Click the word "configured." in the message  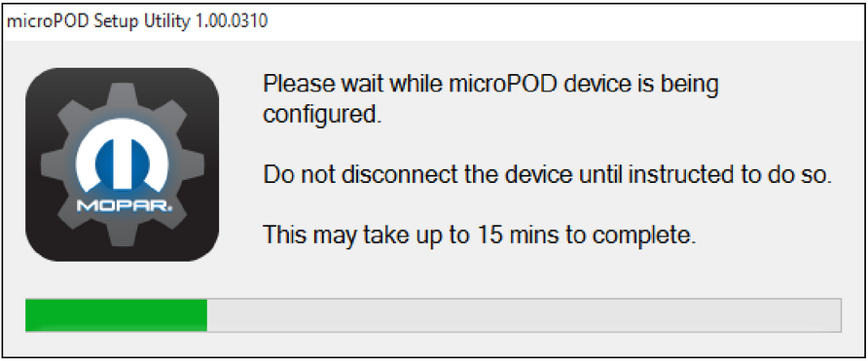point(322,115)
